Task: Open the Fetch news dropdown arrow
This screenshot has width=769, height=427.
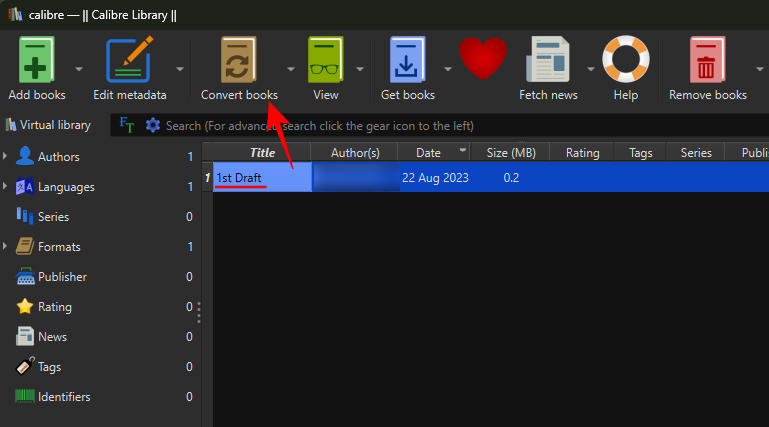Action: [x=591, y=69]
